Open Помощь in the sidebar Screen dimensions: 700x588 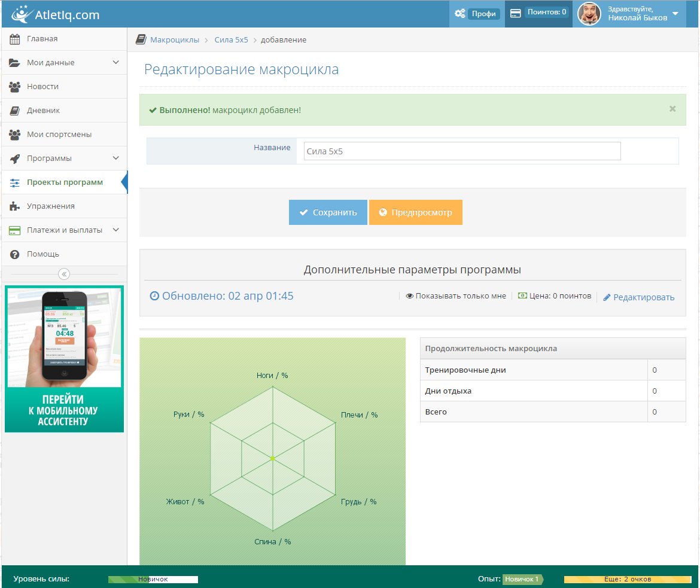64,254
